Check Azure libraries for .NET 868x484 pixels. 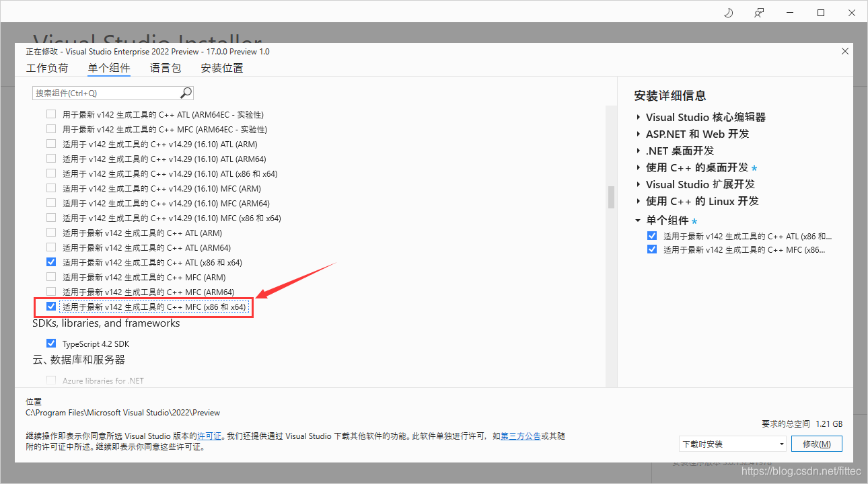click(51, 380)
